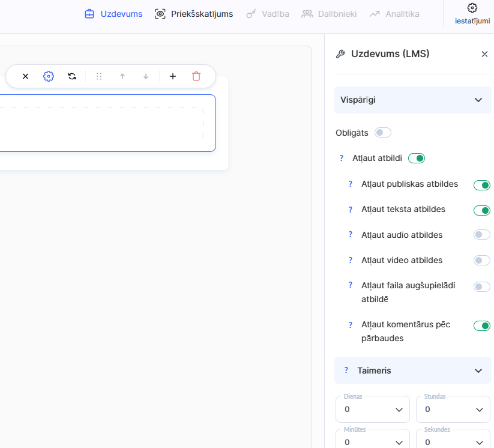Image resolution: width=494 pixels, height=448 pixels.
Task: Close block toolbar with the X icon
Action: [x=25, y=76]
